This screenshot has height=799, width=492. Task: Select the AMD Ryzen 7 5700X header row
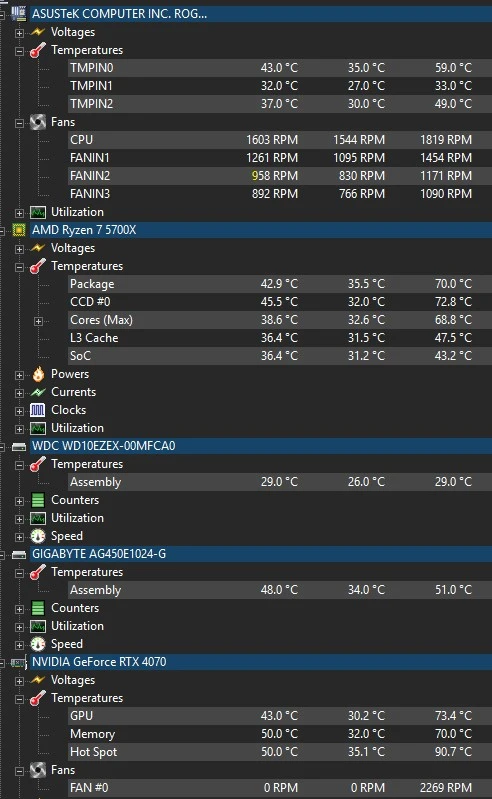pyautogui.click(x=261, y=230)
